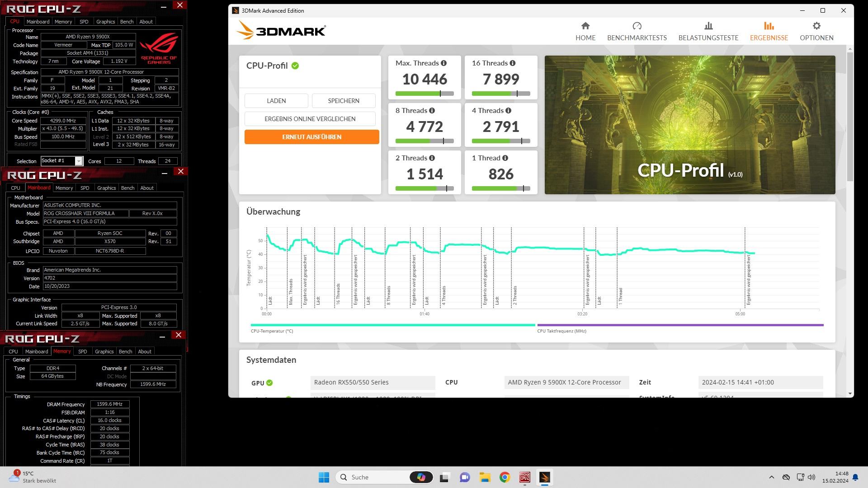Open BELASTUNGSTESTE stress tests section
This screenshot has height=488, width=868.
pos(708,32)
